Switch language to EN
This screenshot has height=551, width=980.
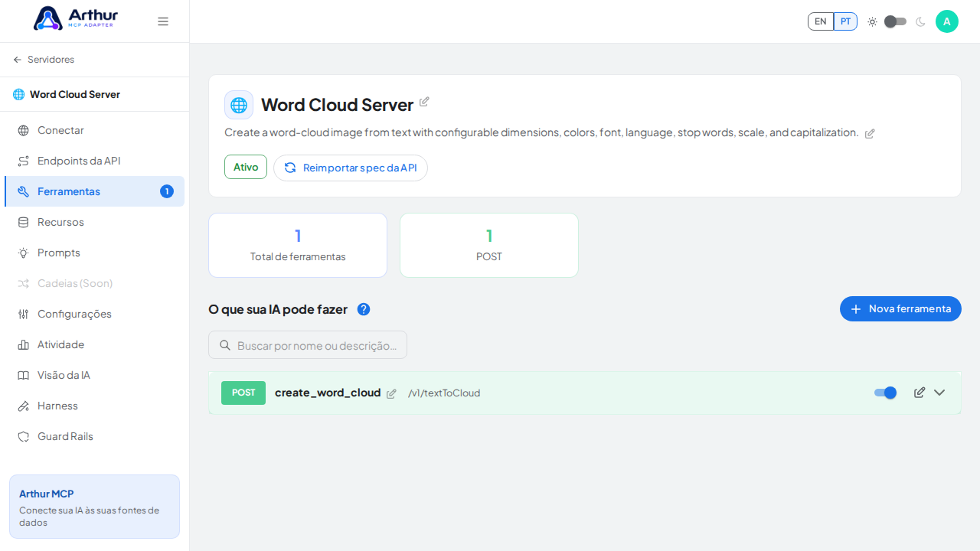click(821, 21)
